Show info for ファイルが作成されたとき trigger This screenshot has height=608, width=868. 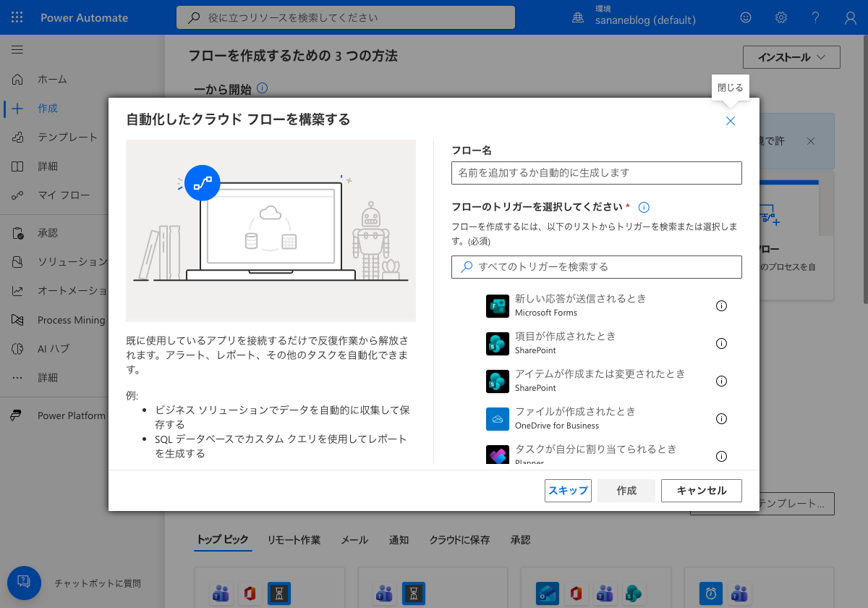(x=721, y=418)
